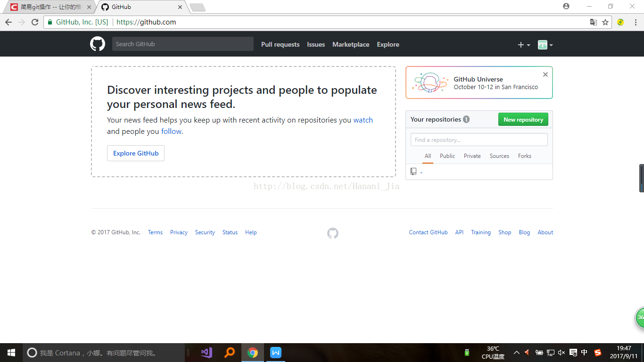Click the taskbar clock showing 19:47
This screenshot has width=644, height=362.
pyautogui.click(x=624, y=353)
